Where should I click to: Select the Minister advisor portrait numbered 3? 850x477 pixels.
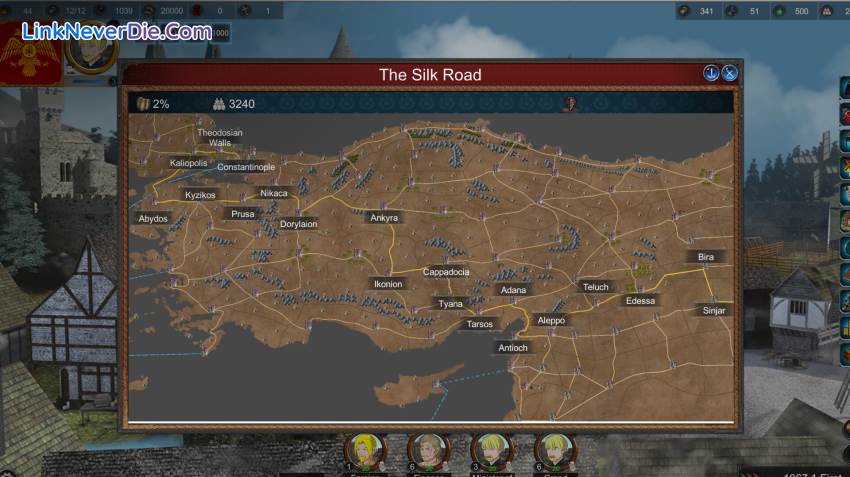(492, 451)
